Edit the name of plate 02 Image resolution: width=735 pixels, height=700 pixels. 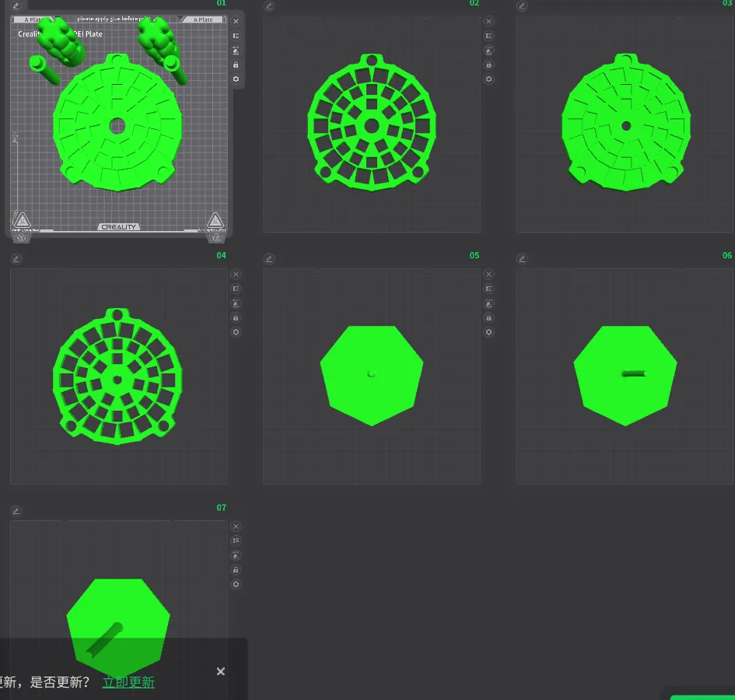point(268,5)
